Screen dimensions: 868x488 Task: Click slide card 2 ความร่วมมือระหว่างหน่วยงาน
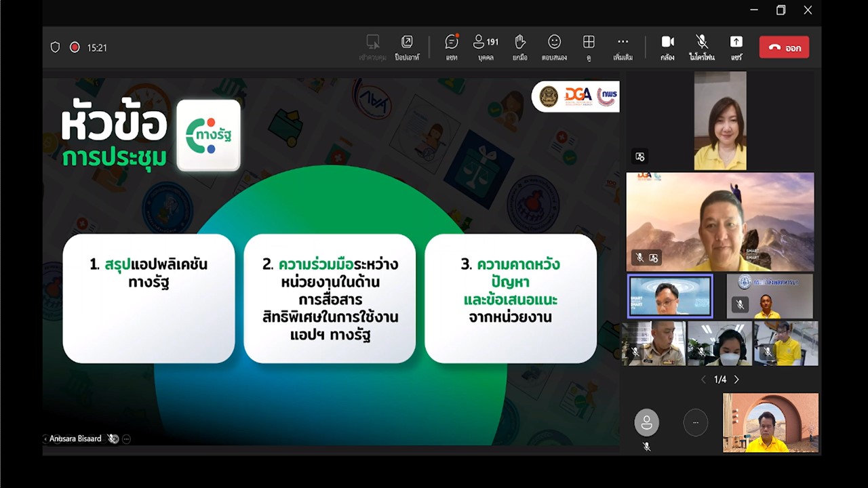click(330, 298)
